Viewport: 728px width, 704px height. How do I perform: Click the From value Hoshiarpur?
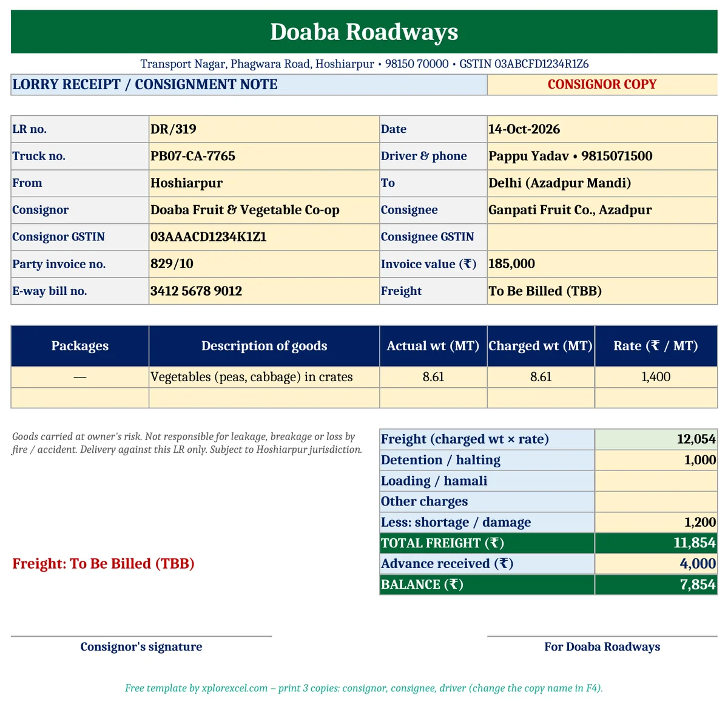tap(264, 183)
